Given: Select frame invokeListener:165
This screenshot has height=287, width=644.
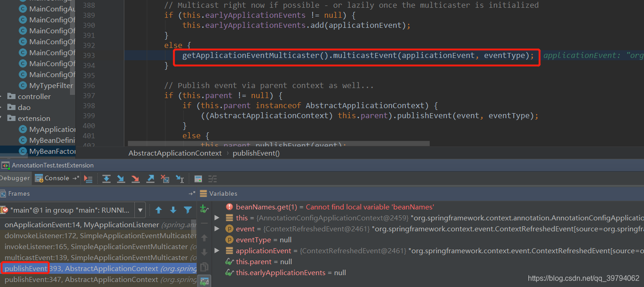Looking at the screenshot, I should point(98,247).
